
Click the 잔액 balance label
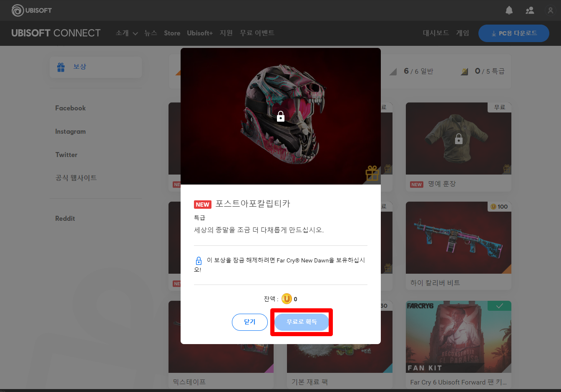[x=271, y=299]
